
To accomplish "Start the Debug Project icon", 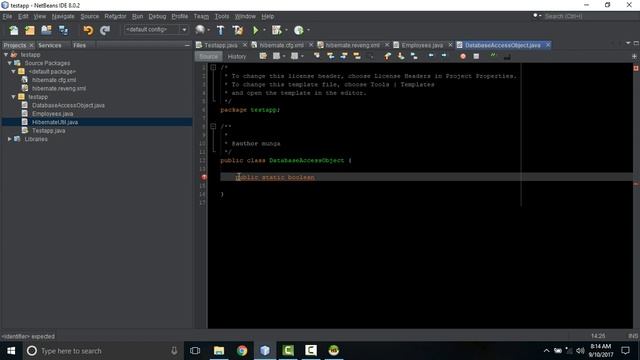I will [x=276, y=30].
